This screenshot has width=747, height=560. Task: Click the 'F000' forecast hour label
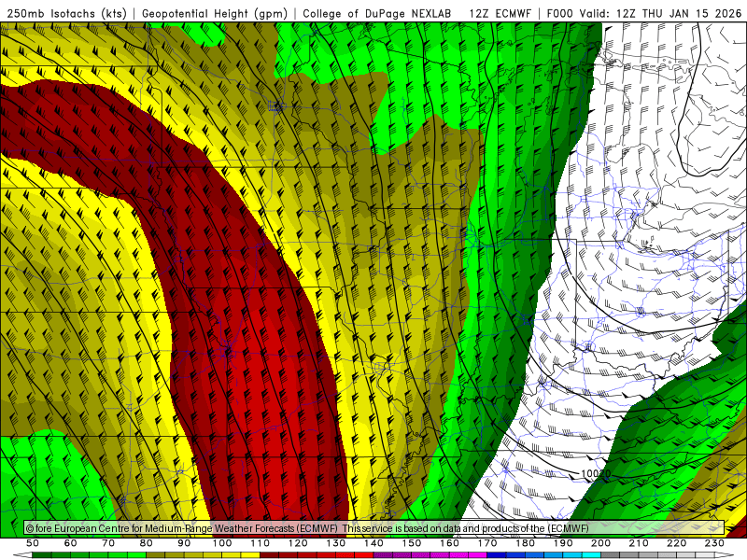tap(561, 13)
